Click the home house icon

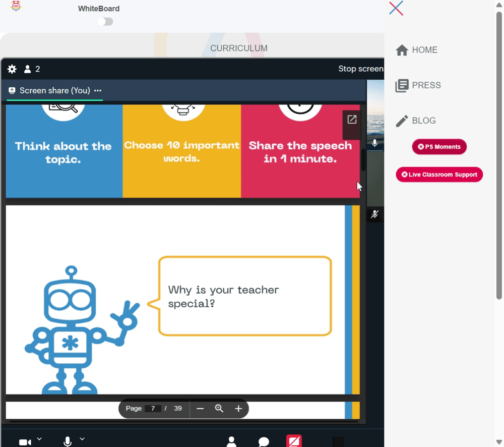402,50
